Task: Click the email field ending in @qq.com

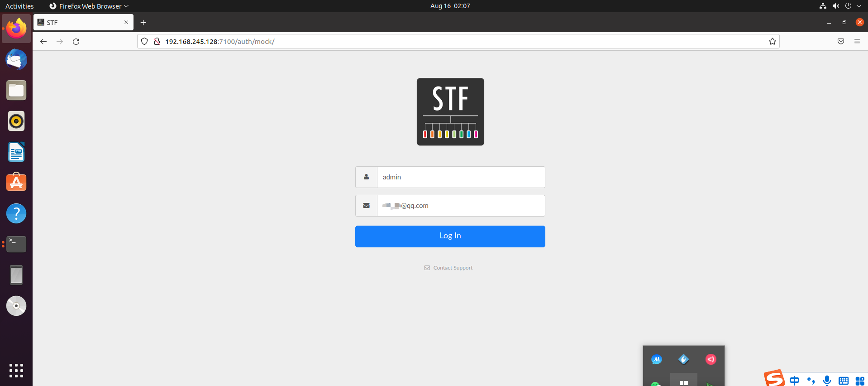Action: 461,206
